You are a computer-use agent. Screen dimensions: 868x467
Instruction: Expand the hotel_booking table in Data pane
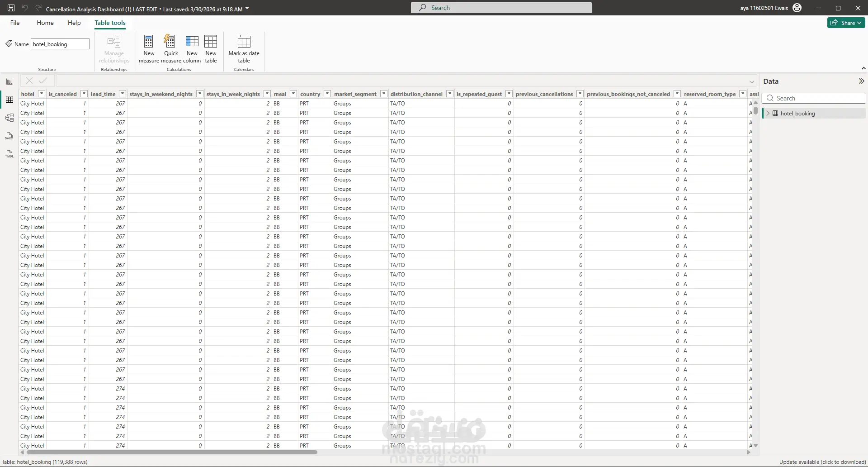[x=768, y=113]
